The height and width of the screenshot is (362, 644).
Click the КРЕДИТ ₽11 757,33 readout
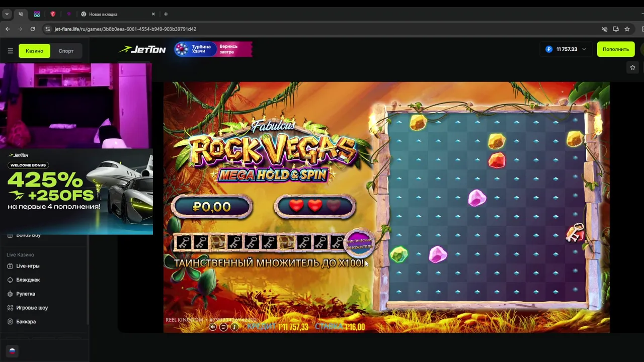277,327
